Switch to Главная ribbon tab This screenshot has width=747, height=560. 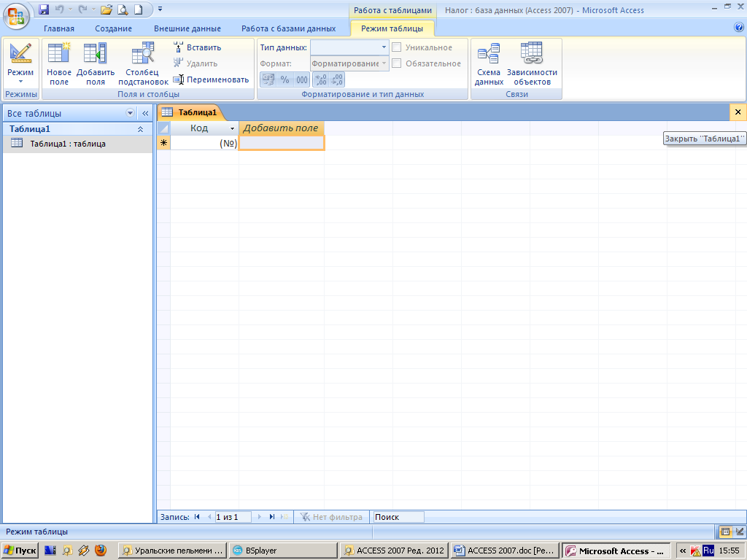point(59,28)
